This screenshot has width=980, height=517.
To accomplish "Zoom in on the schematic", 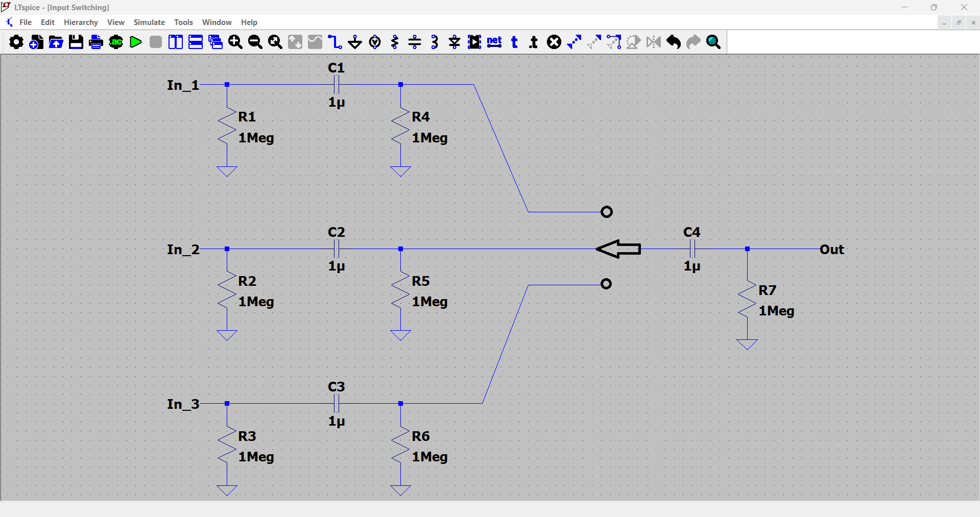I will point(235,42).
